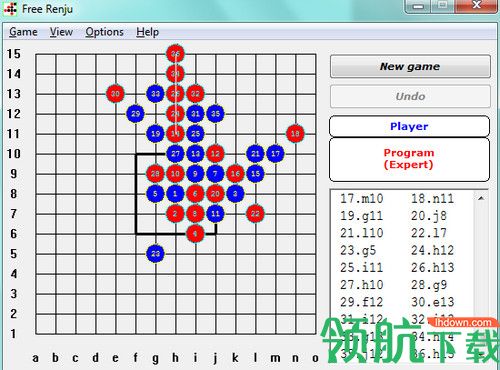This screenshot has height=370, width=500.
Task: Select move entry 17.m10
Action: 362,199
